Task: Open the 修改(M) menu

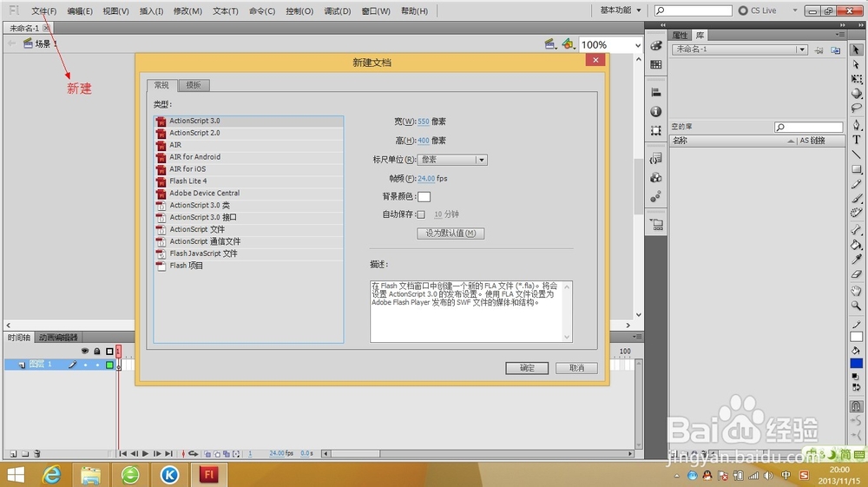Action: (x=187, y=11)
